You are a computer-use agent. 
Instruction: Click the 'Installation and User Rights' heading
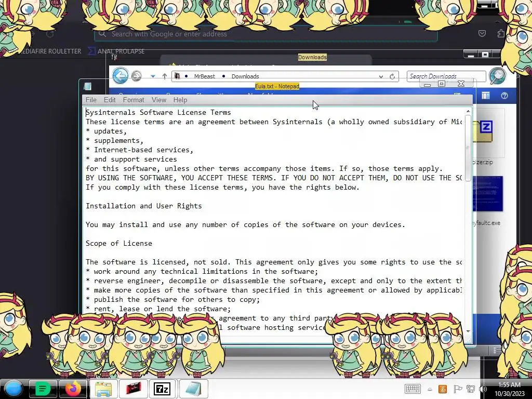click(x=143, y=206)
